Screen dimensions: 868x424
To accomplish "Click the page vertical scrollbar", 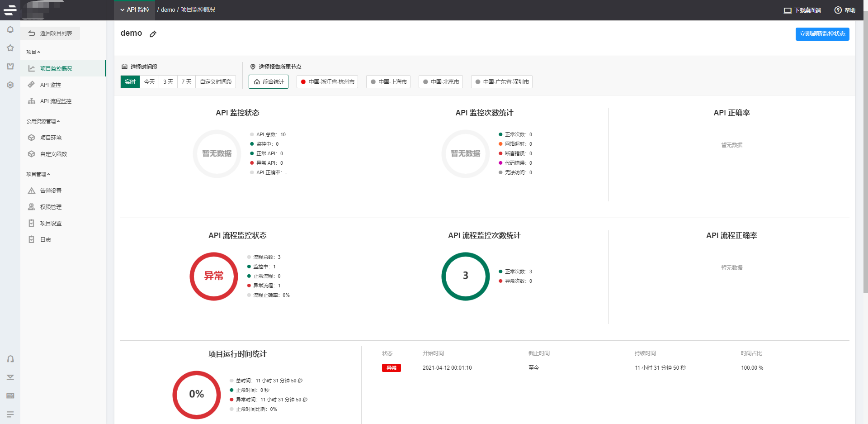I will pyautogui.click(x=865, y=152).
